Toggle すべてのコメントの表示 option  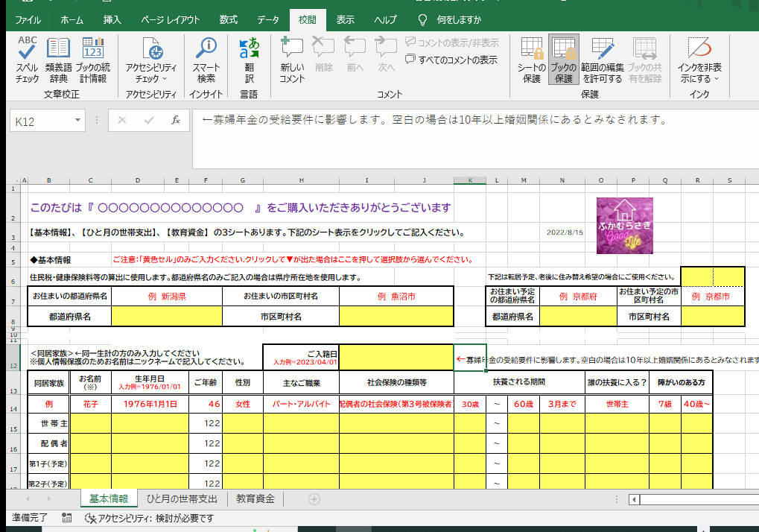coord(451,60)
